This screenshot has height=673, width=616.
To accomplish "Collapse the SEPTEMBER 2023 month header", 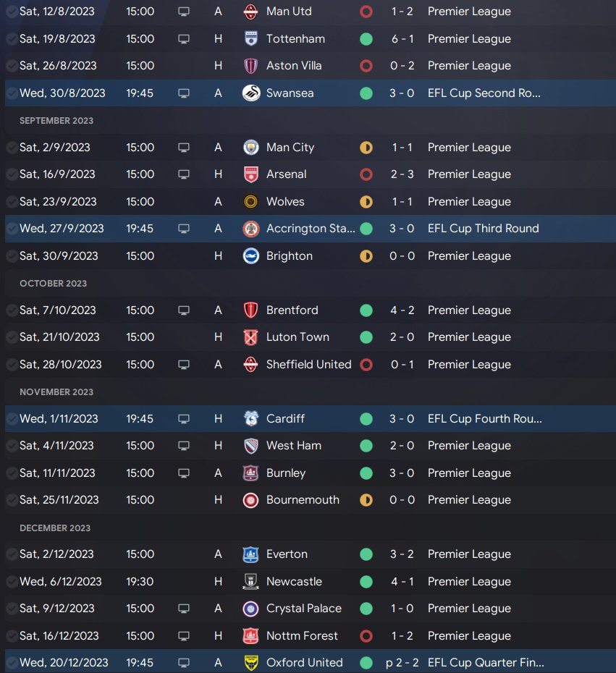I will [56, 121].
